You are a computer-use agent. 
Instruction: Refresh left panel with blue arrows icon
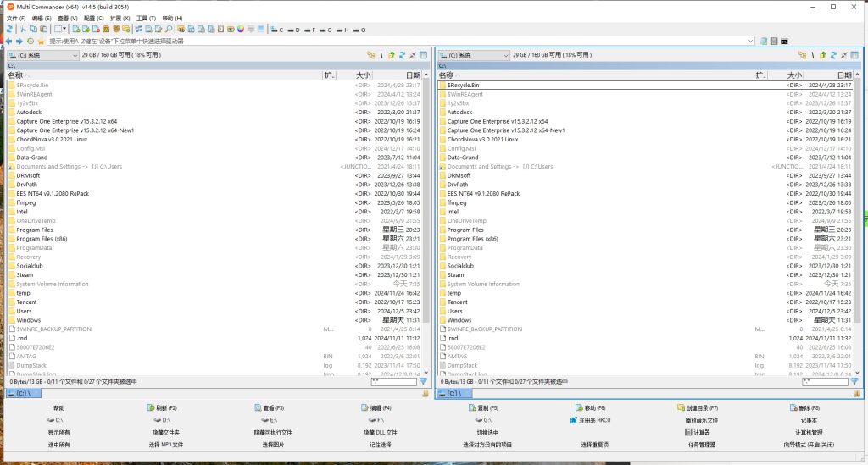click(x=403, y=55)
